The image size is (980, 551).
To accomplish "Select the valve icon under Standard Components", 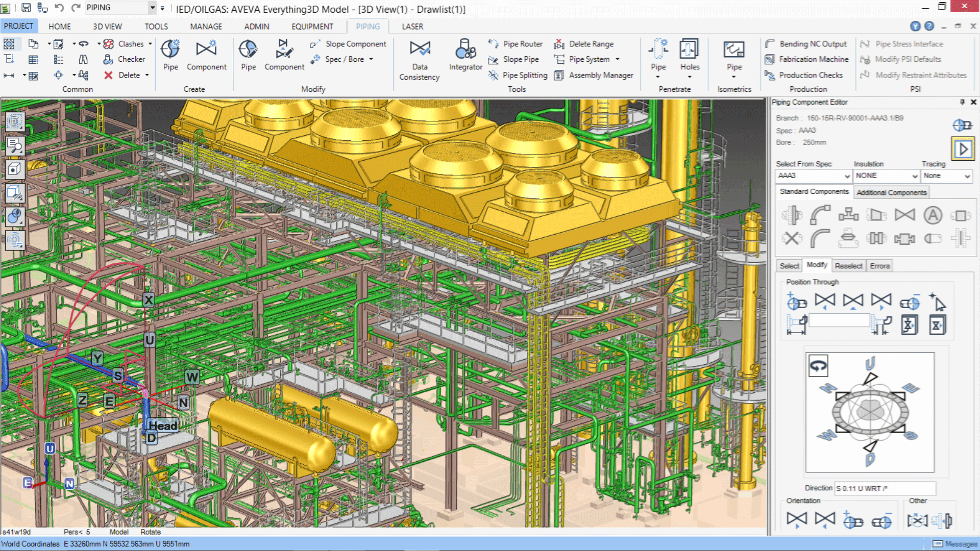I will [x=904, y=214].
